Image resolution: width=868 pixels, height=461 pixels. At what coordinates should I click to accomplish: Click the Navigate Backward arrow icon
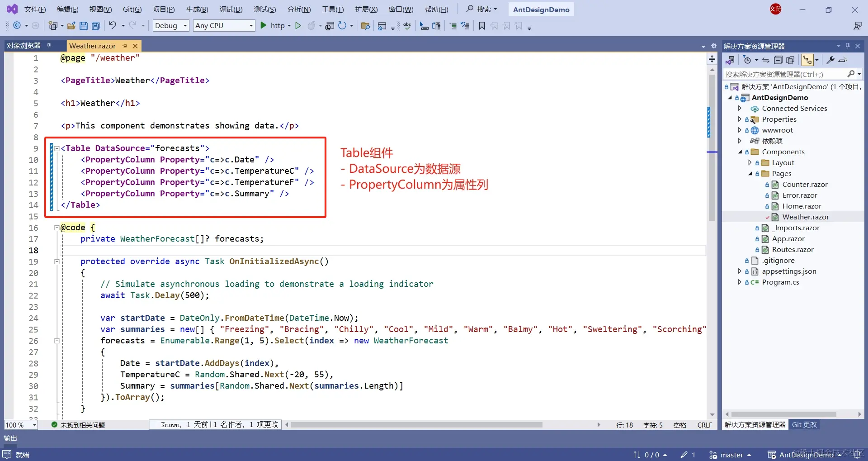coord(17,26)
